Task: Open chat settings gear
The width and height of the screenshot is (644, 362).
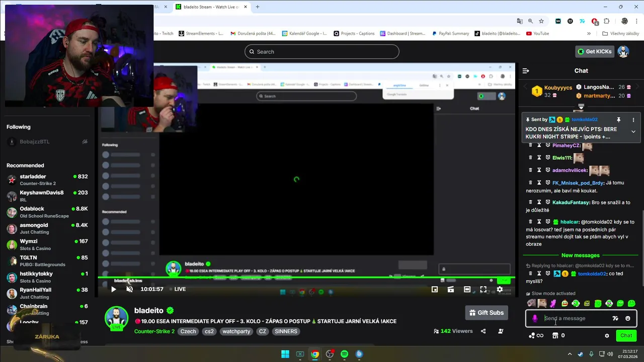Action: 607,336
